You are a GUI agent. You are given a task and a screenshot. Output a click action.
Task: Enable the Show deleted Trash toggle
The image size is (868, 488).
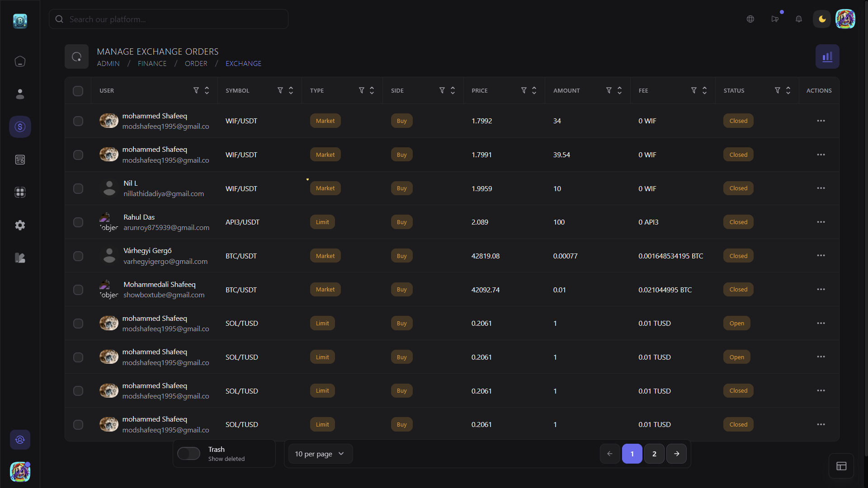click(189, 453)
